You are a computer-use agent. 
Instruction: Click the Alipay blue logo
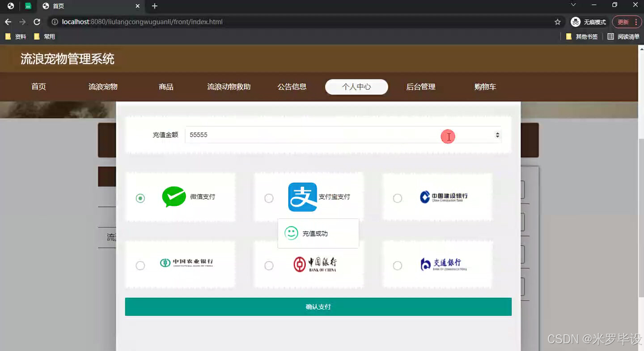tap(303, 197)
